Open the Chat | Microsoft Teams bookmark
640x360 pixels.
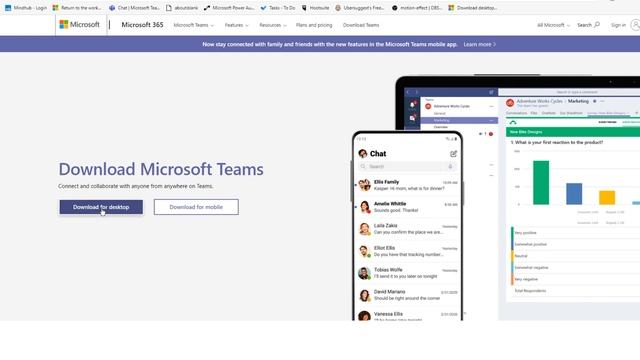coord(134,8)
